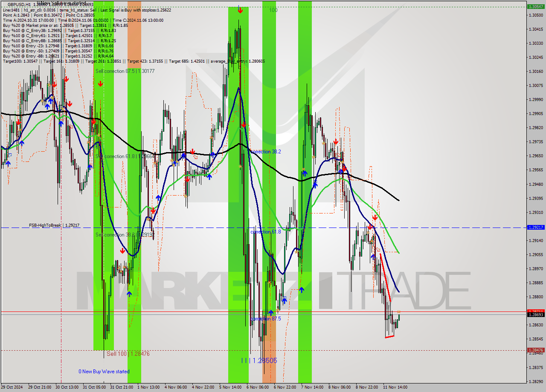Image resolution: width=546 pixels, height=392 pixels.
Task: Select the 'Buy %10 @ C_Entry38' line
Action: click(59, 30)
